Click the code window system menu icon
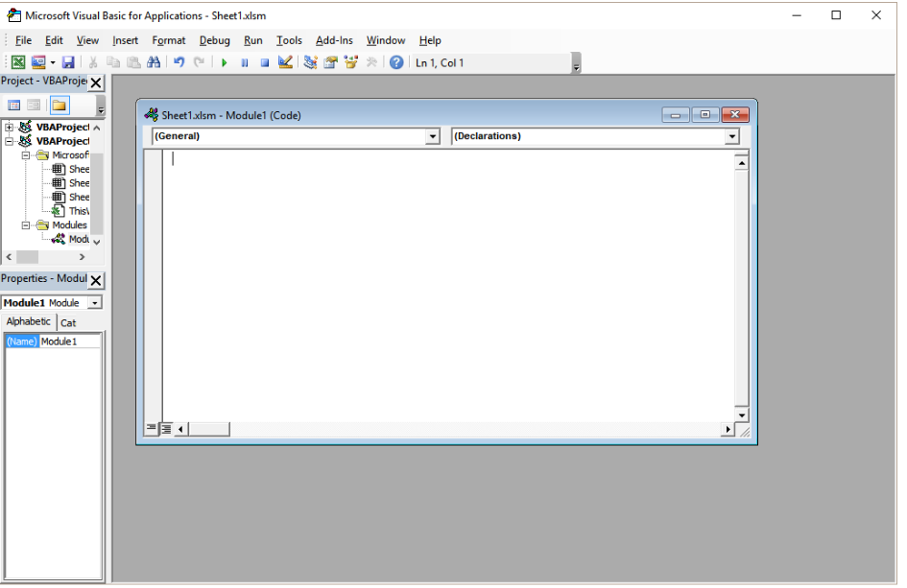 (152, 114)
